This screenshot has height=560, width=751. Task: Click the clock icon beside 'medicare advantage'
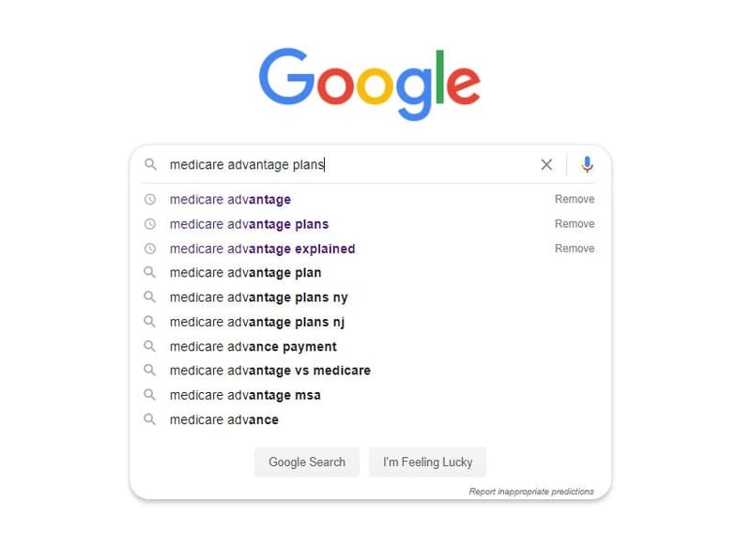[150, 199]
